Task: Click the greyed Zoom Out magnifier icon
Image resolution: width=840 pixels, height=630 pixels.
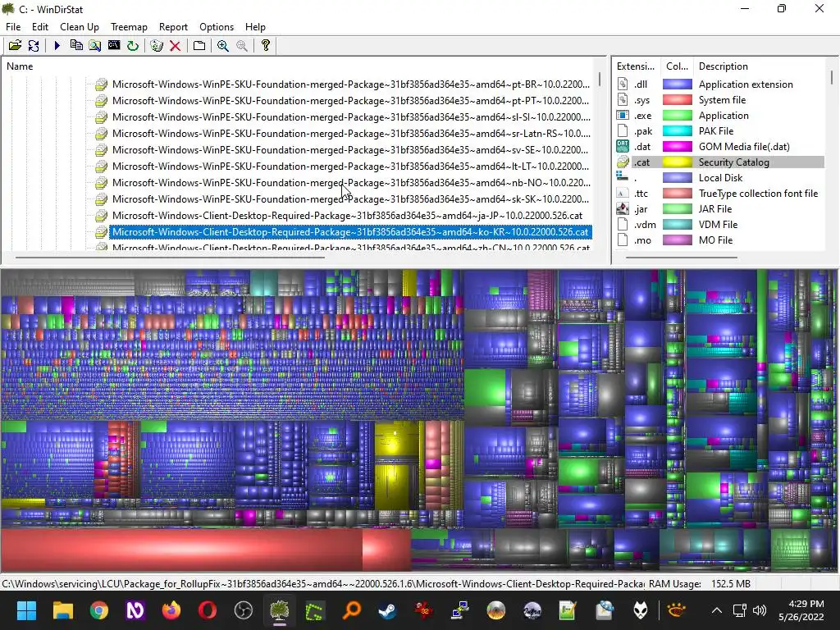Action: click(x=242, y=46)
